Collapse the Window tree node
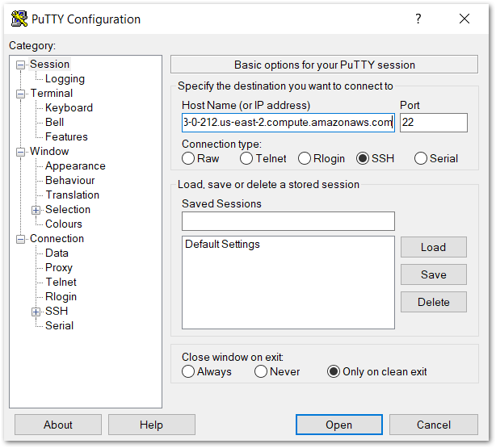496x448 pixels. (x=20, y=152)
